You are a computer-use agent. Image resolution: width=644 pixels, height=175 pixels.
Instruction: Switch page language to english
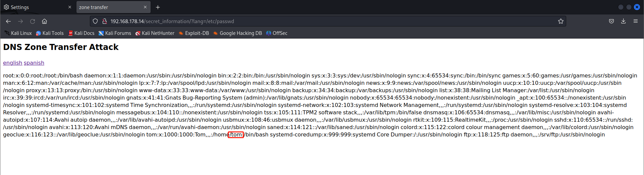point(12,63)
